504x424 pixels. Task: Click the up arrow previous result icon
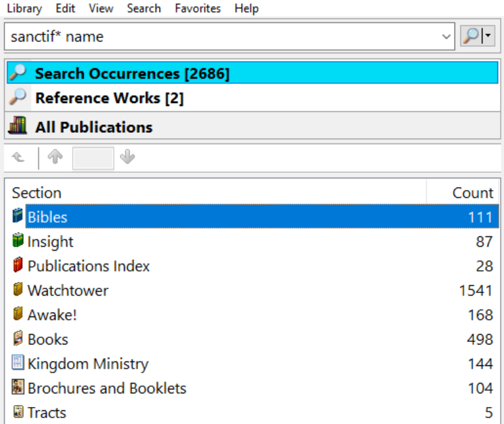point(55,157)
